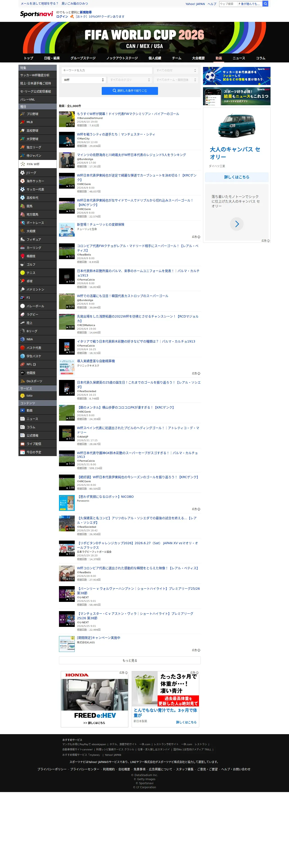Viewport: 289px width, 868px height.
Task: Click the next arrow in the Daihatsu ad
Action: click(237, 224)
